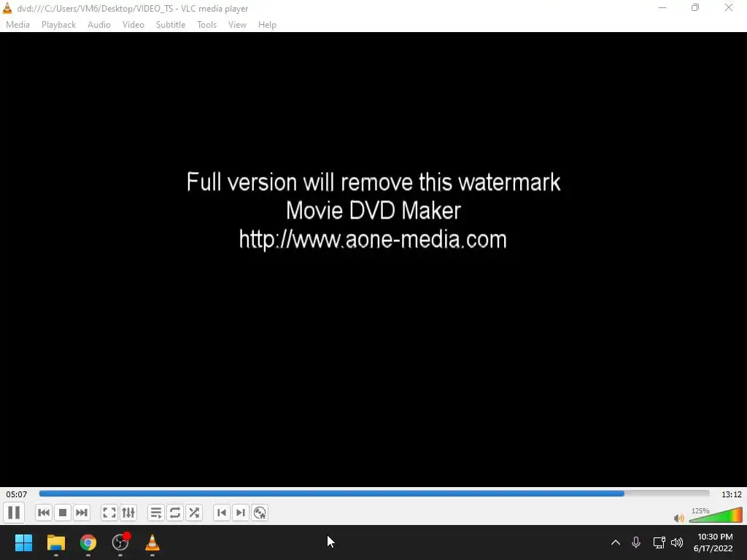The image size is (747, 560).
Task: Minimize the VLC window
Action: pos(662,7)
